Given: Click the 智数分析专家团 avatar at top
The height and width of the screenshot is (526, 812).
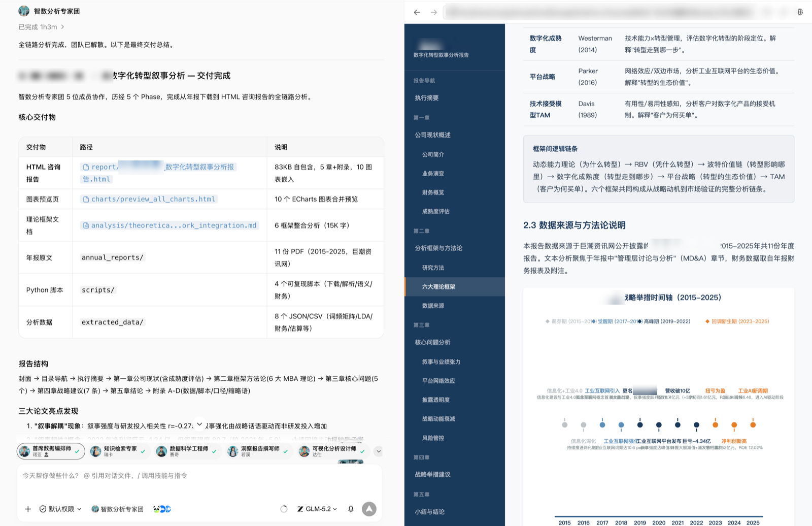Looking at the screenshot, I should point(24,11).
